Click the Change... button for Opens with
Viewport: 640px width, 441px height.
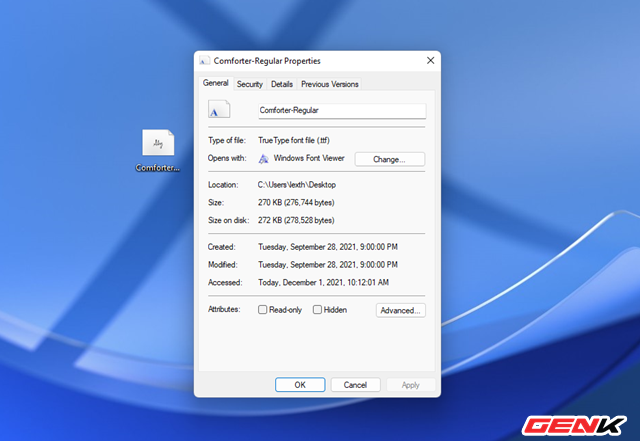pos(389,159)
